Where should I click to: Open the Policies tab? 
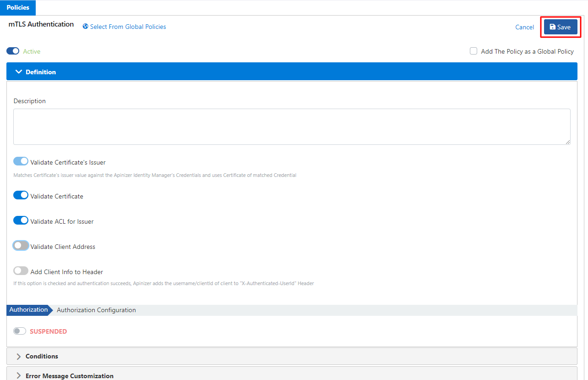point(18,8)
